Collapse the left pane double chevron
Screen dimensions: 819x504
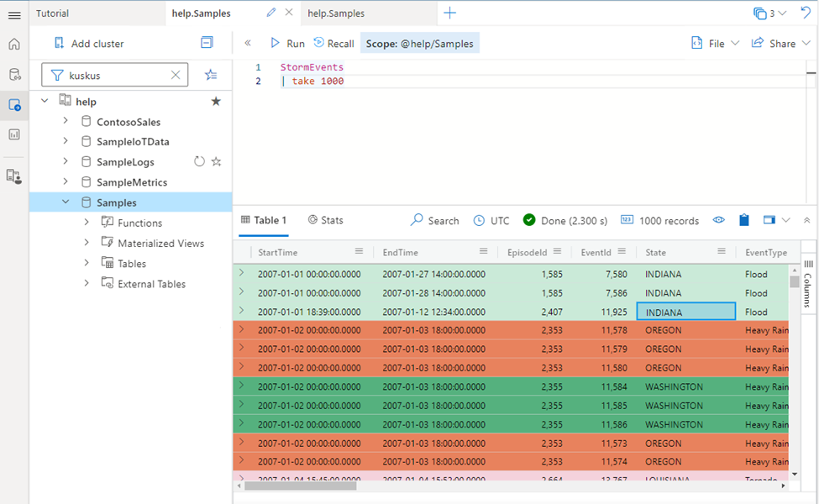(248, 44)
